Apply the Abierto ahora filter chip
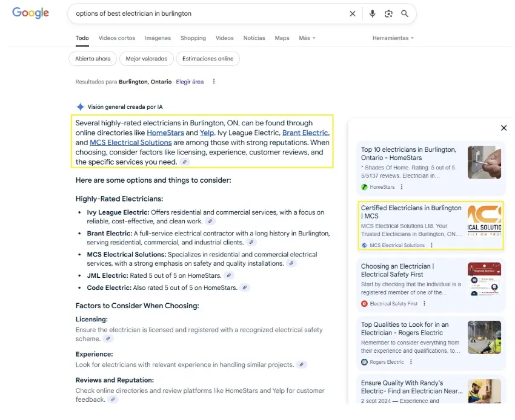This screenshot has height=420, width=515. pyautogui.click(x=93, y=59)
